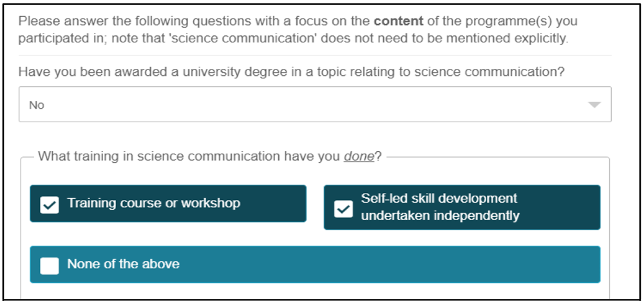The width and height of the screenshot is (644, 303).
Task: Click the 'None of the above' label text
Action: point(123,264)
